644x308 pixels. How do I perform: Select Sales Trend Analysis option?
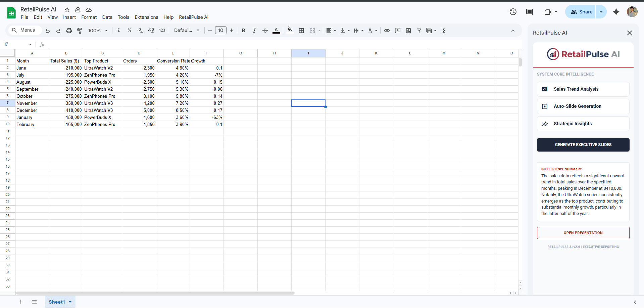[x=583, y=89]
